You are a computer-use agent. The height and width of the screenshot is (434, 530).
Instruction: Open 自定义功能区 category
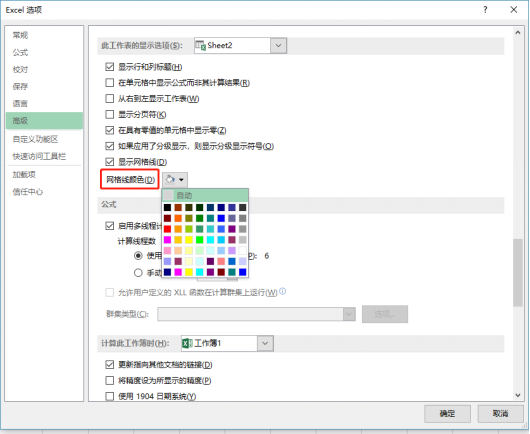pyautogui.click(x=44, y=139)
